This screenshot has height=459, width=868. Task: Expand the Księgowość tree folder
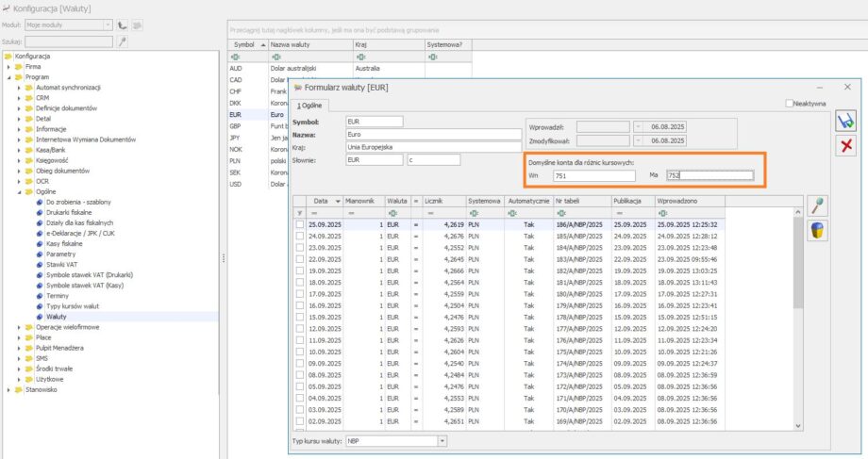point(18,160)
